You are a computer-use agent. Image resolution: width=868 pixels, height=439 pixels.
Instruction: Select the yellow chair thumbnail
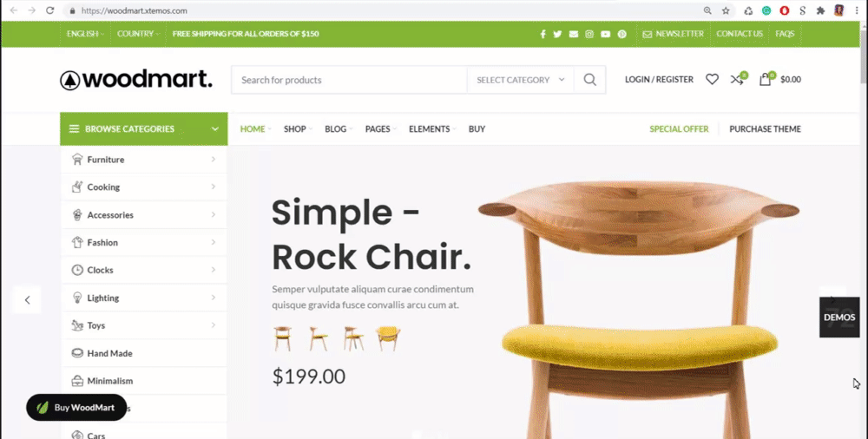pyautogui.click(x=388, y=338)
